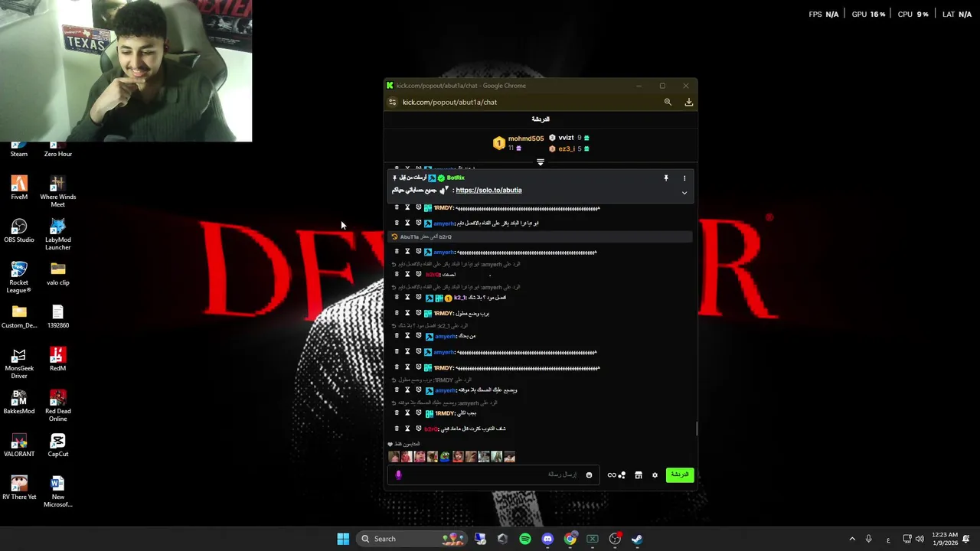Click the three-circles points icon
980x551 pixels.
[622, 475]
